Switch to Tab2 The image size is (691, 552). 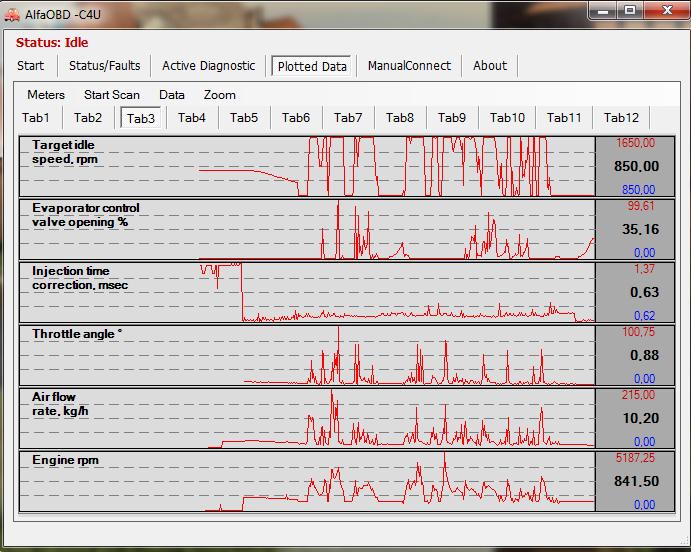tap(88, 118)
